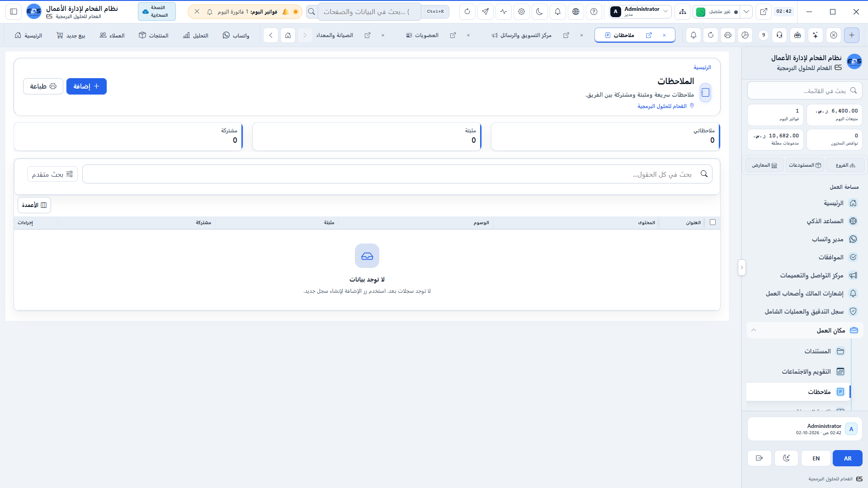Open the المستودعات warehouses button in sidebar
868x488 pixels.
coord(805,165)
